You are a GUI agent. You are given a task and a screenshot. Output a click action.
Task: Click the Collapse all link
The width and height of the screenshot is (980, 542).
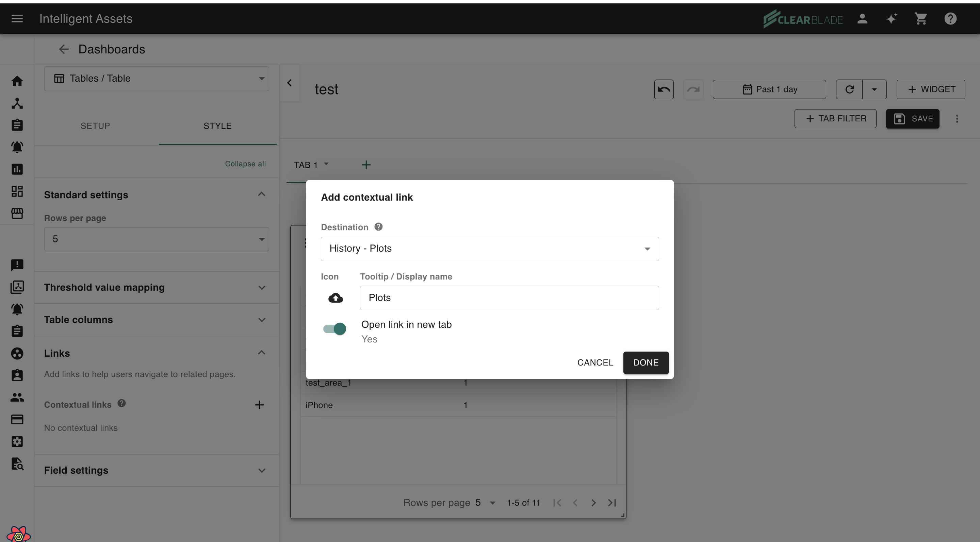click(245, 164)
